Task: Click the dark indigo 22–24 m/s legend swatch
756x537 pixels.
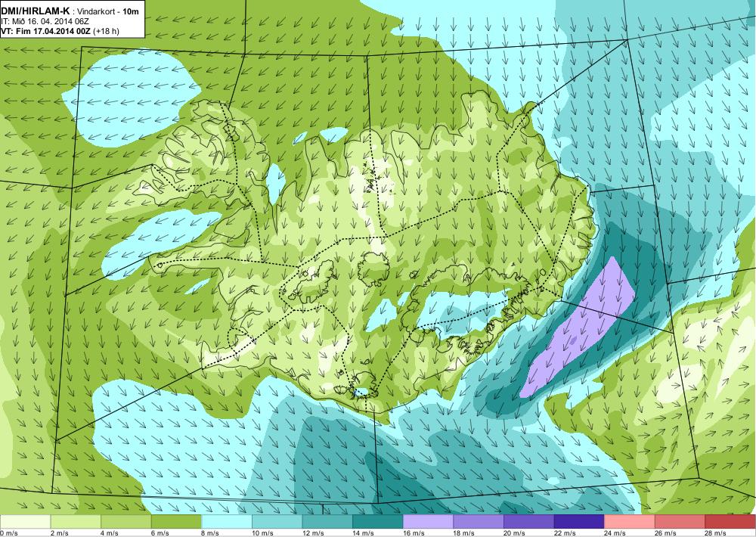Action: [x=579, y=522]
